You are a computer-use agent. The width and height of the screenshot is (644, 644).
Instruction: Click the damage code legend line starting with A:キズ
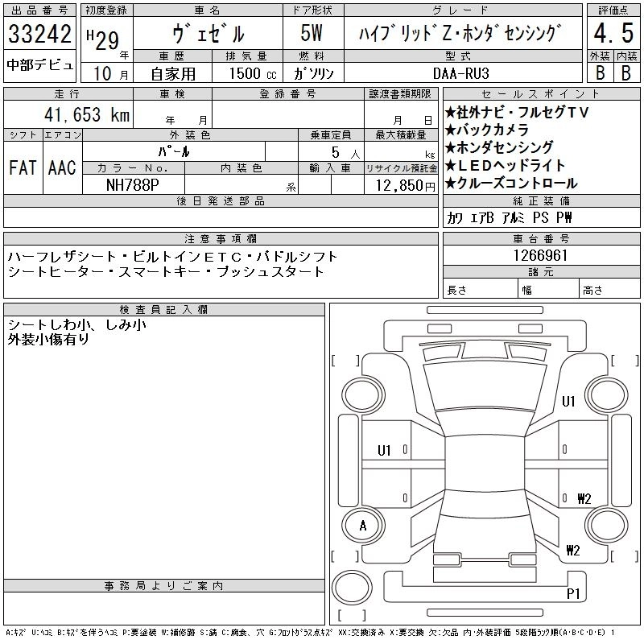click(x=310, y=633)
